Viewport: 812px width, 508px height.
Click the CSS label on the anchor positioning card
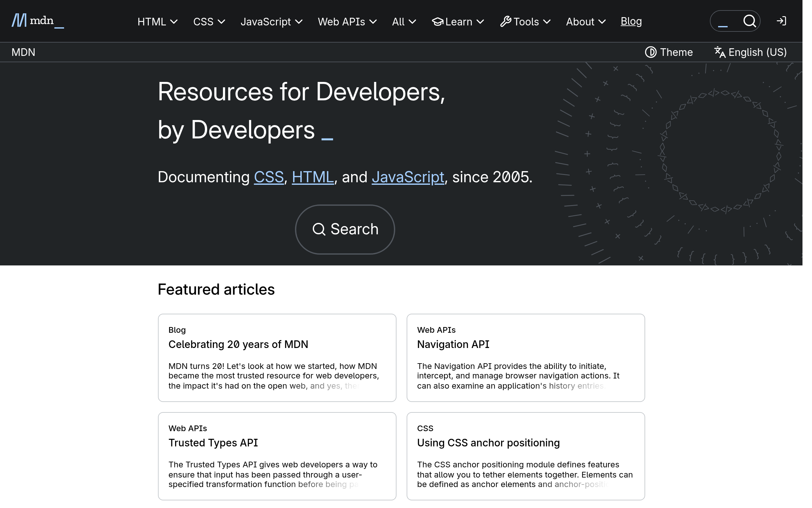[x=425, y=428]
